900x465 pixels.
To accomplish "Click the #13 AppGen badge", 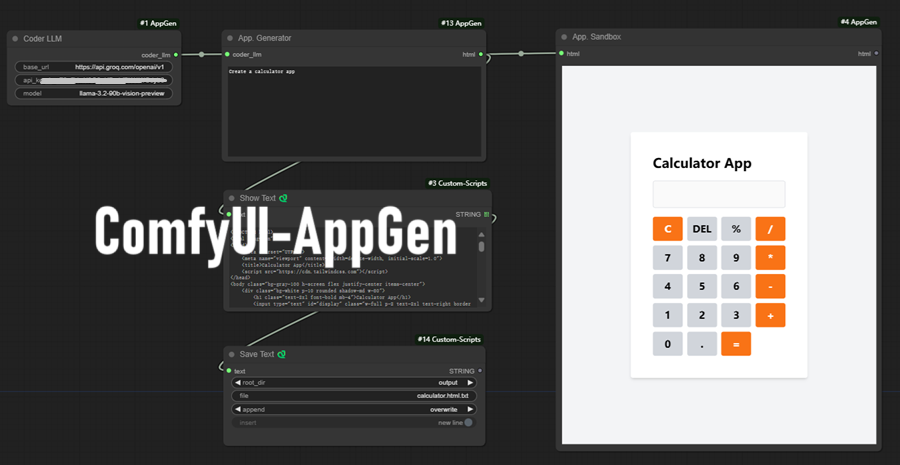I will pyautogui.click(x=461, y=24).
